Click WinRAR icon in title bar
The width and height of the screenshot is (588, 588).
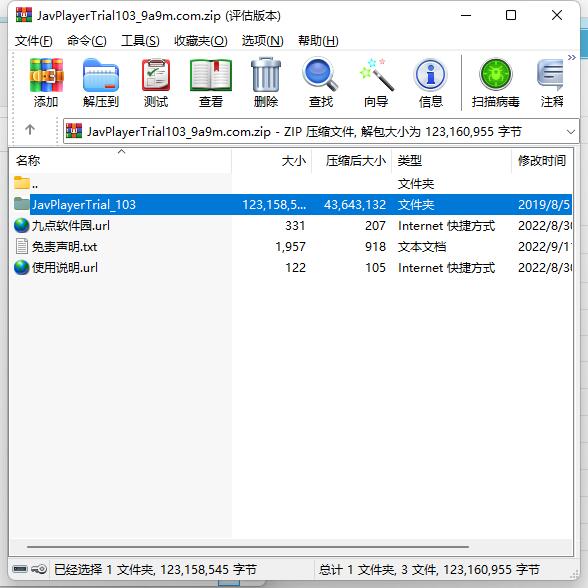[x=24, y=15]
